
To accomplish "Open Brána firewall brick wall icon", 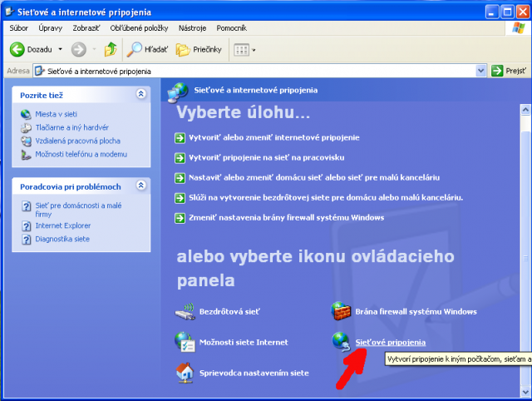I will 341,311.
